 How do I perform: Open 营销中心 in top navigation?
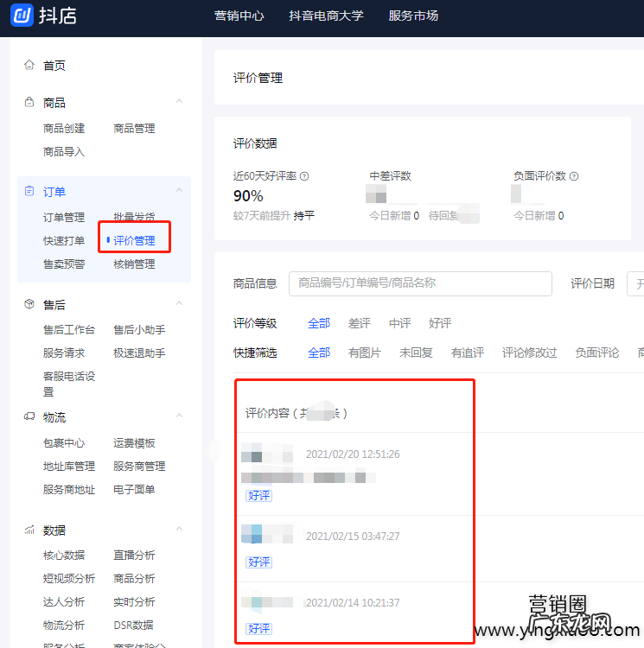coord(239,16)
